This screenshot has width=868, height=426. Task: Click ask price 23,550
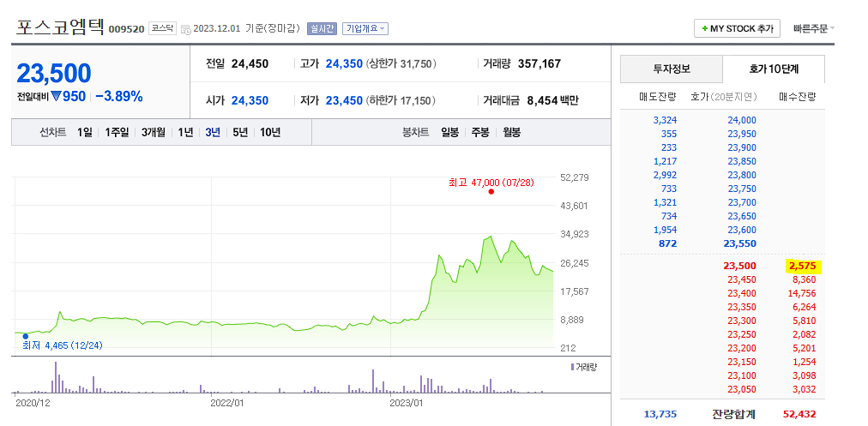click(740, 243)
